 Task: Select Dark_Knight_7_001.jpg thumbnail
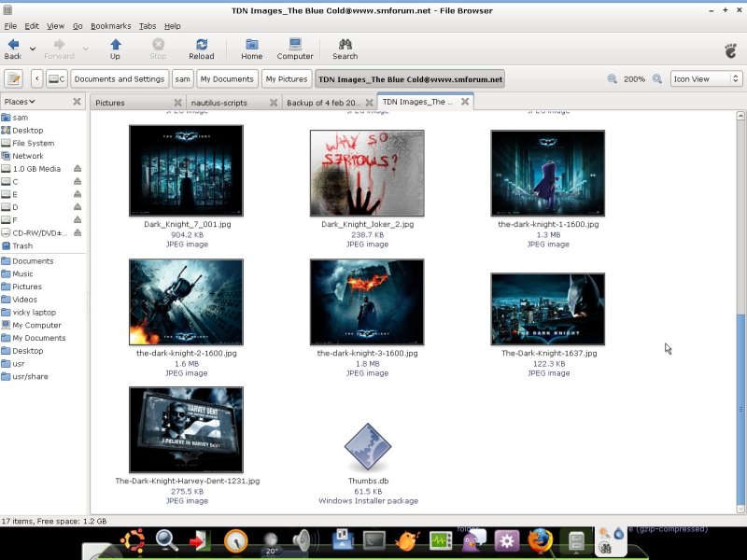186,171
